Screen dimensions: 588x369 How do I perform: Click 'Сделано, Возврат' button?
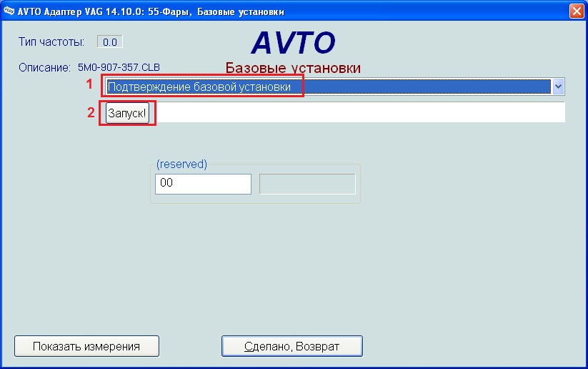(291, 346)
